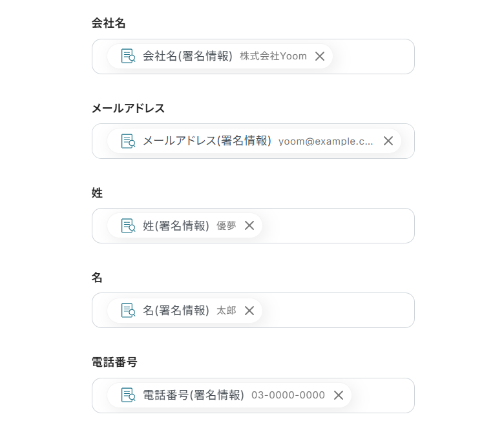This screenshot has height=432, width=504.
Task: Remove the 名(署名情報) chip
Action: (249, 311)
